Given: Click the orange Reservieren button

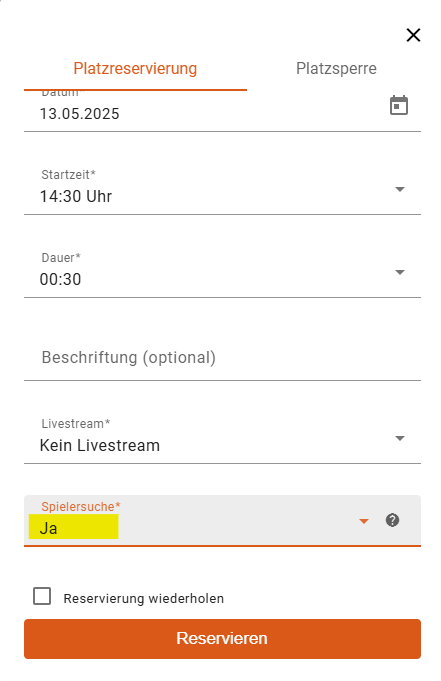Looking at the screenshot, I should click(222, 639).
